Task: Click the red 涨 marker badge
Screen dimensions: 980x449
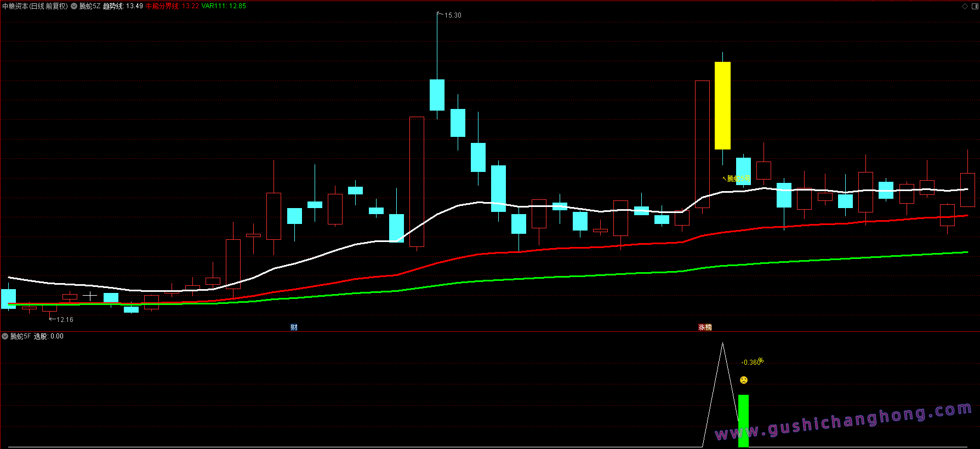Action: tap(702, 327)
